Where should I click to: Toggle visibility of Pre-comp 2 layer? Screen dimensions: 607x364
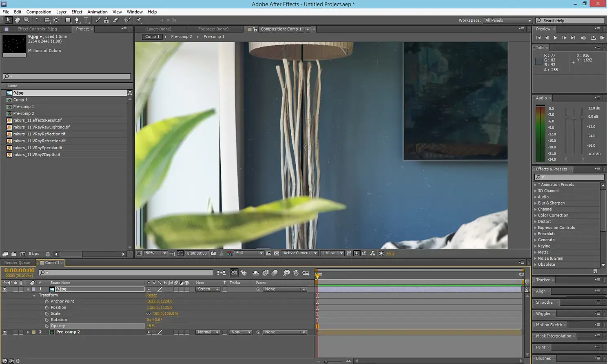click(x=5, y=332)
